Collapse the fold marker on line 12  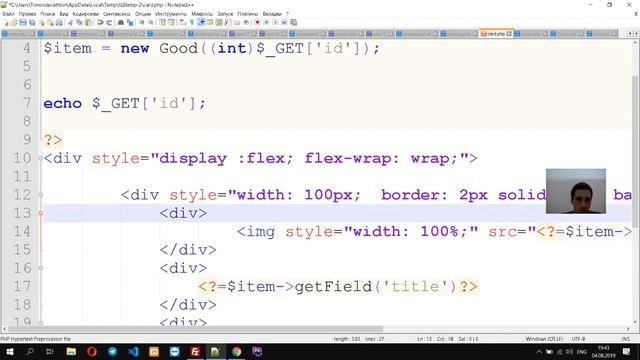[40, 195]
